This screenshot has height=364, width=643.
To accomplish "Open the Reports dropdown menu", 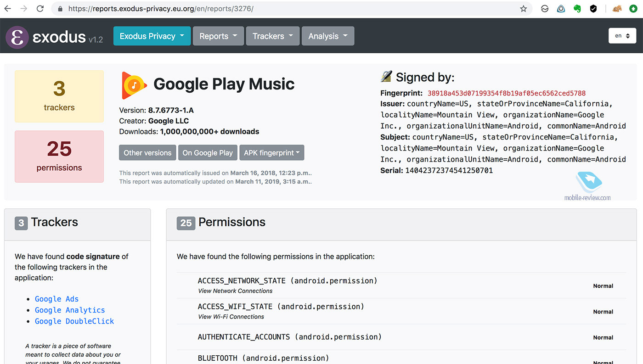I will 218,36.
